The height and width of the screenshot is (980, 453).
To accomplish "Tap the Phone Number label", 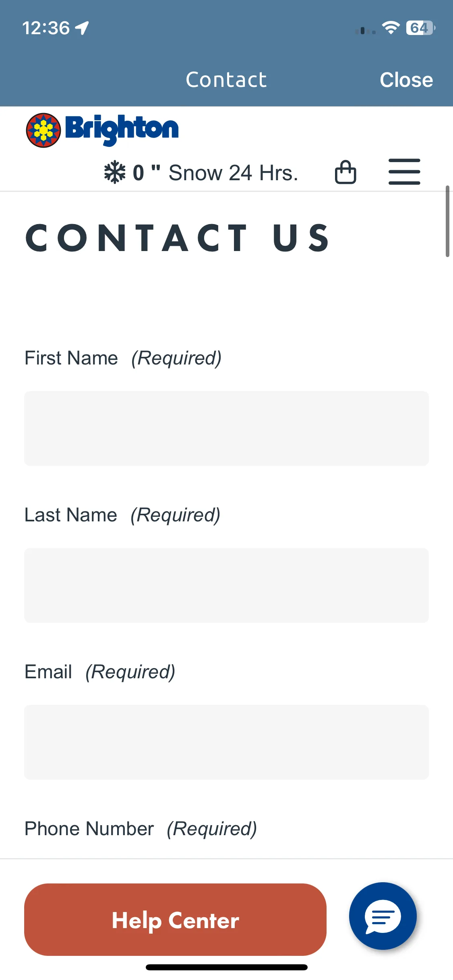I will pos(89,828).
